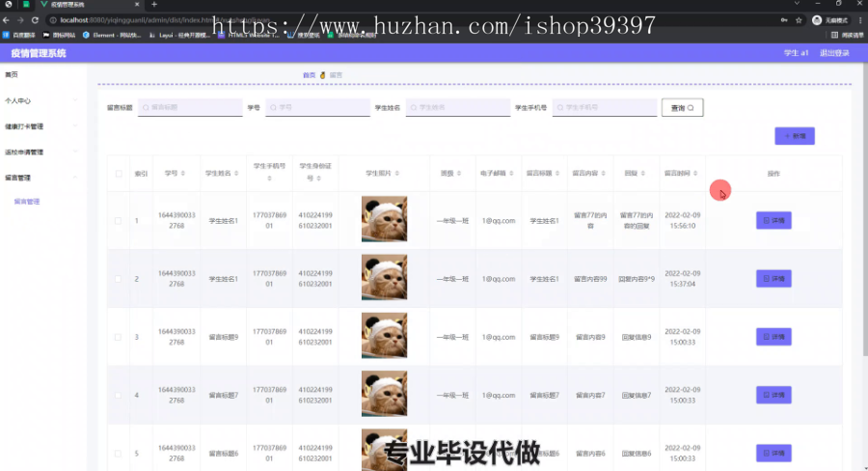The image size is (868, 471).
Task: Open the student photo thumbnail in row 3
Action: (x=384, y=335)
